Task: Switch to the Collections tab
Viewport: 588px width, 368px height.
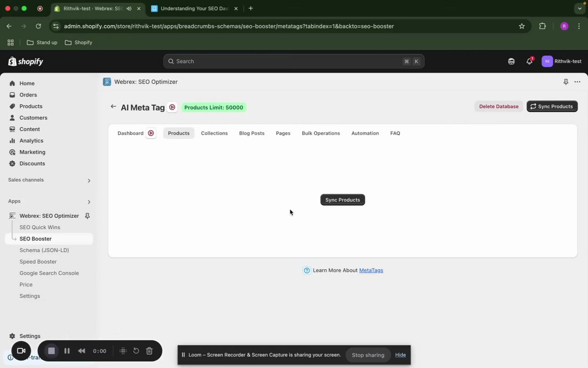Action: pyautogui.click(x=214, y=133)
